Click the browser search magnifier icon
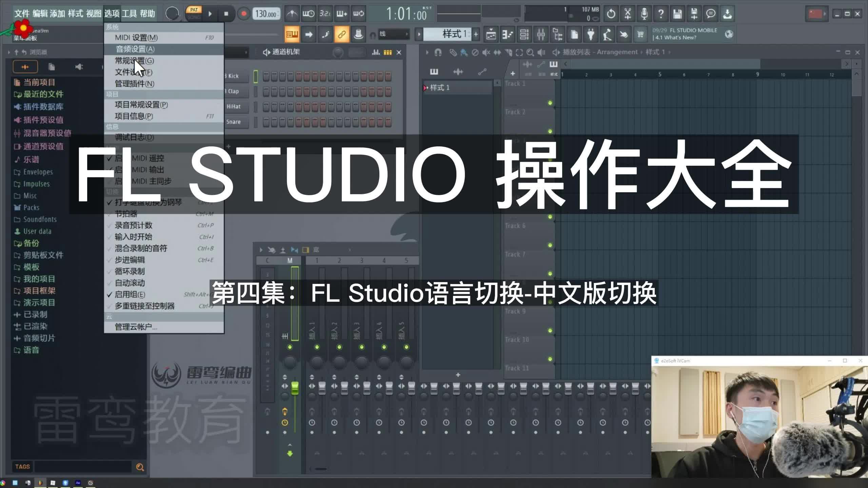 (x=140, y=467)
